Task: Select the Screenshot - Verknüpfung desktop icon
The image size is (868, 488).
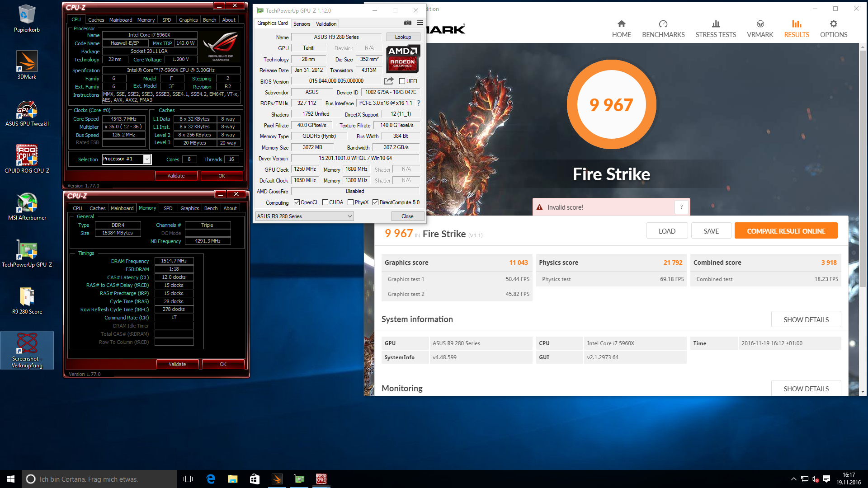Action: pyautogui.click(x=27, y=350)
